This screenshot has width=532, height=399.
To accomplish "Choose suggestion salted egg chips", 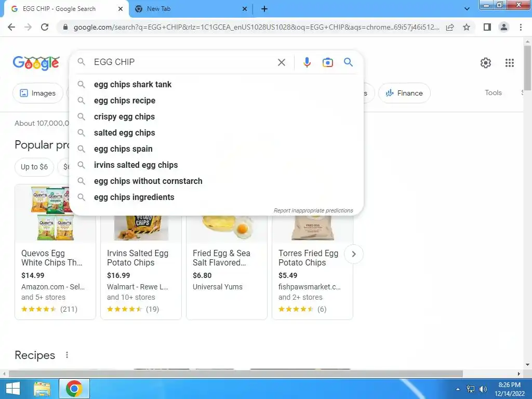I will point(216,133).
